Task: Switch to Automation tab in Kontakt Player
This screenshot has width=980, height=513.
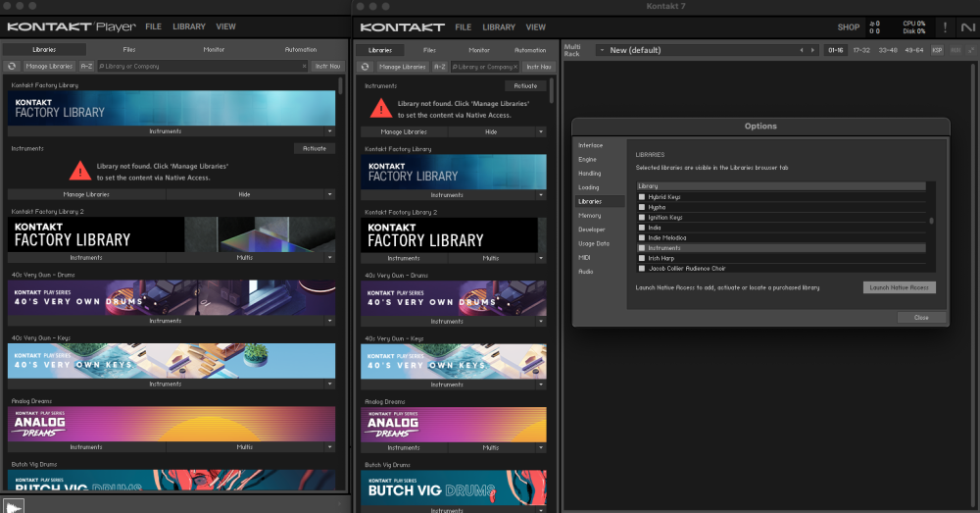Action: (x=301, y=49)
